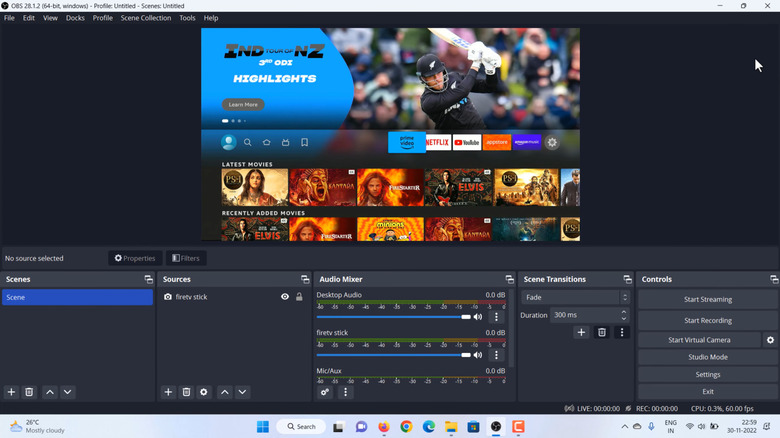Click Properties button in source toolbar
The image size is (780, 438).
[135, 258]
